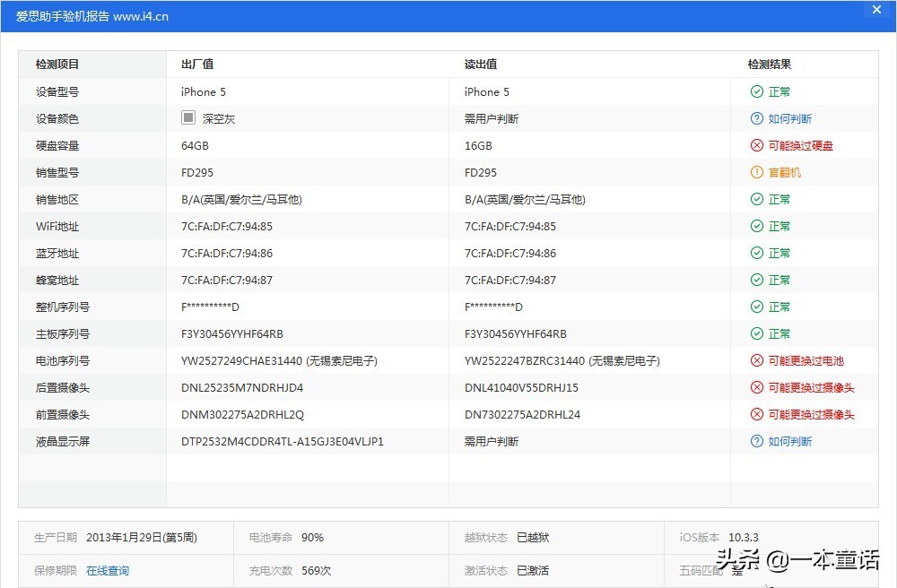
Task: Click the jailbreak status 已越狱
Action: (x=533, y=537)
